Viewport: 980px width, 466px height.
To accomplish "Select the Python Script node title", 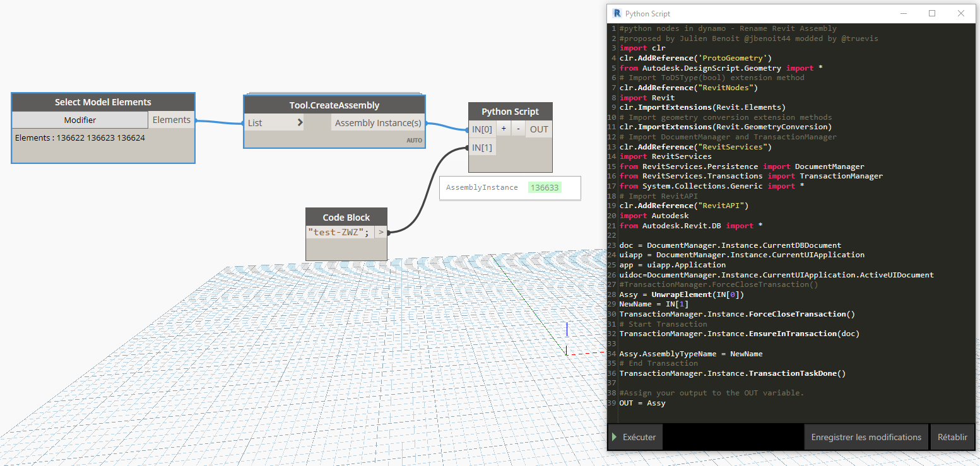I will pos(510,112).
